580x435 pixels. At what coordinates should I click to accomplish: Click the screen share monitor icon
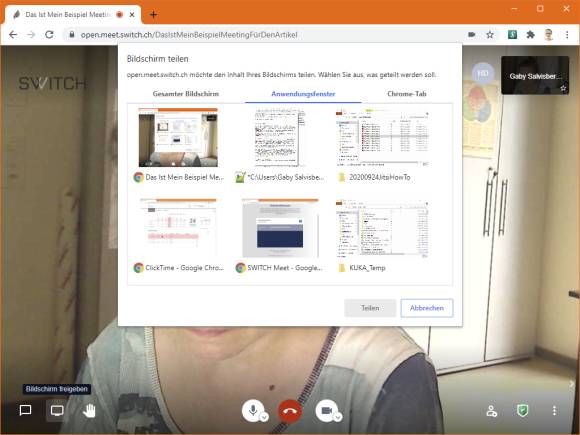click(x=57, y=411)
